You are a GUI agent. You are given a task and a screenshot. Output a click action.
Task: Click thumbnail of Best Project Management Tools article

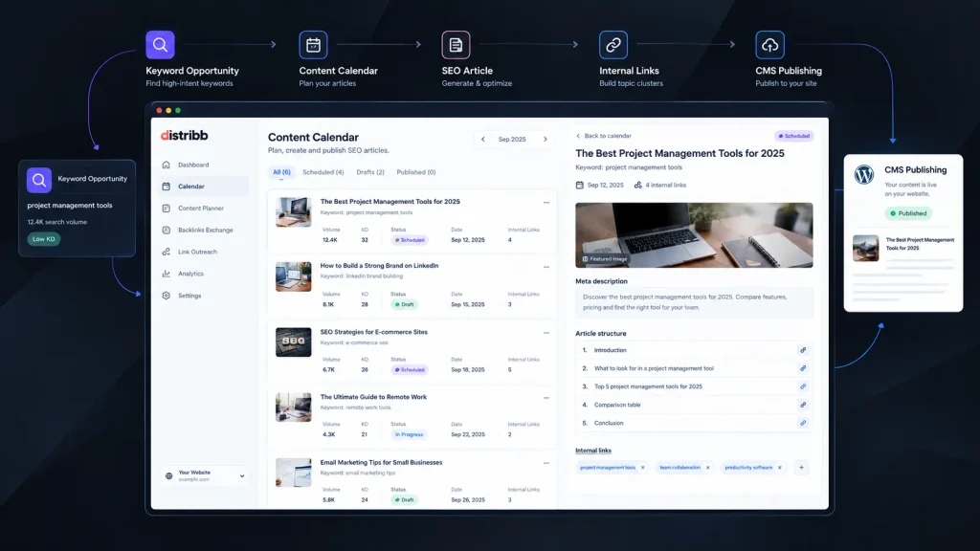pyautogui.click(x=293, y=211)
